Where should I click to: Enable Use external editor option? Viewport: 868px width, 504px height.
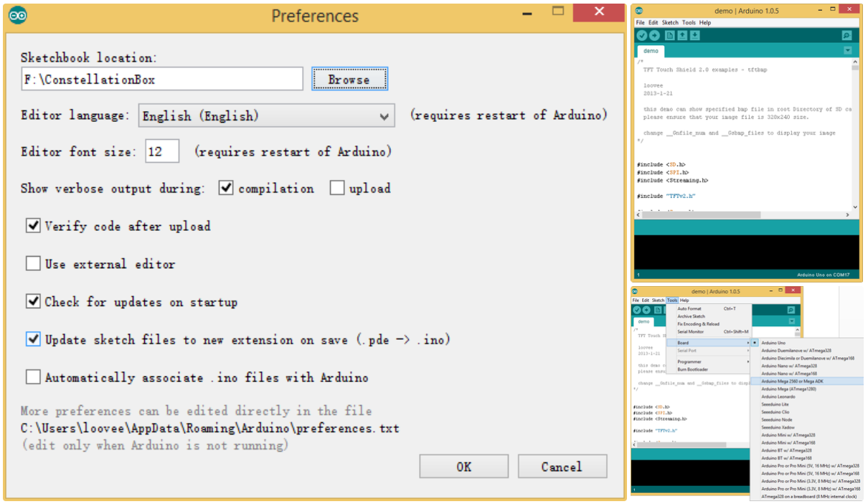tap(33, 264)
